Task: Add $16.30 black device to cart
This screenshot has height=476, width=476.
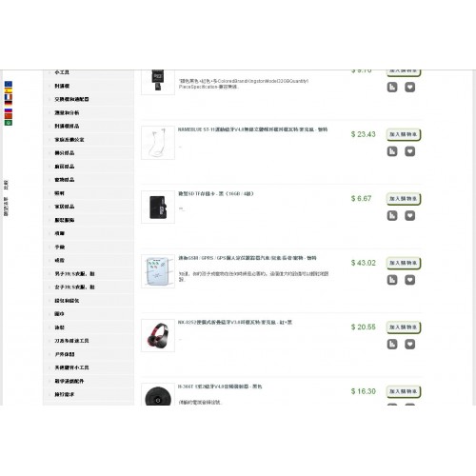Action: point(404,391)
